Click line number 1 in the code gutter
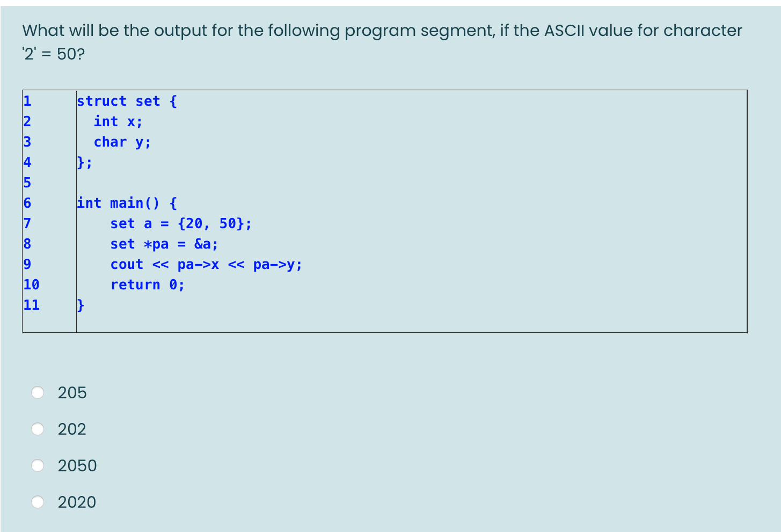 [27, 101]
